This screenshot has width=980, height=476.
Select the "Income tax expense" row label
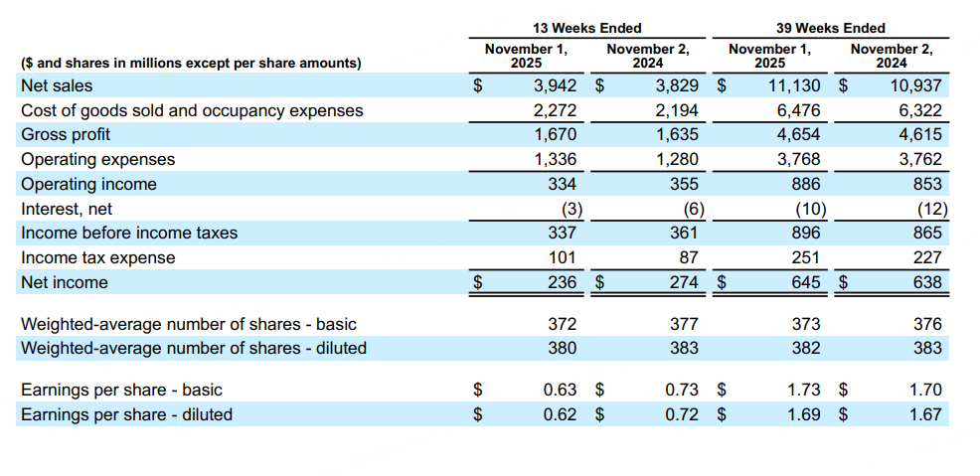pos(97,257)
